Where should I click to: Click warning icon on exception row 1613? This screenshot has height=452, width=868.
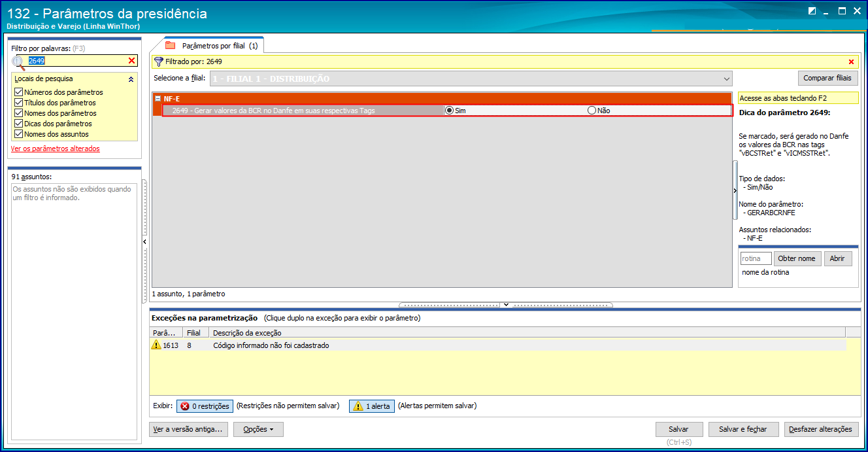[x=156, y=345]
